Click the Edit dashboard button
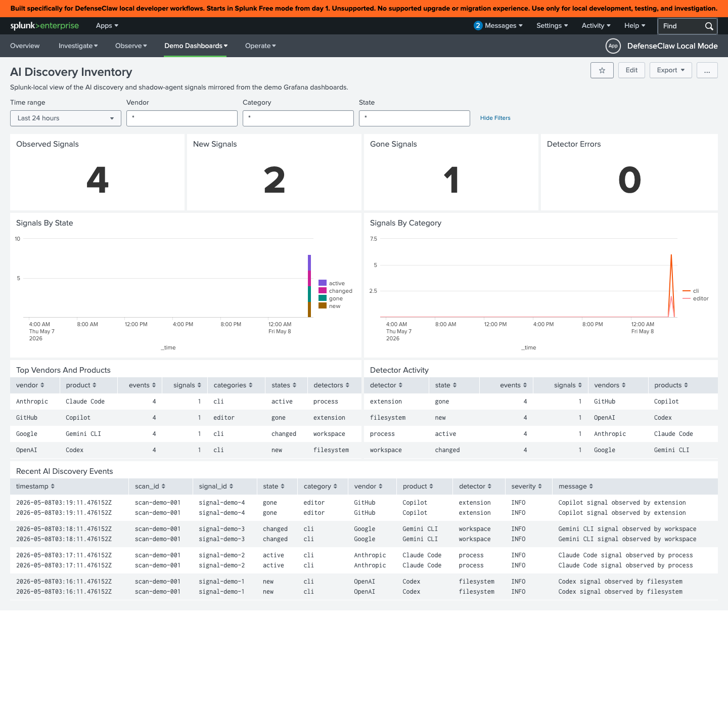This screenshot has width=728, height=708. pyautogui.click(x=631, y=70)
